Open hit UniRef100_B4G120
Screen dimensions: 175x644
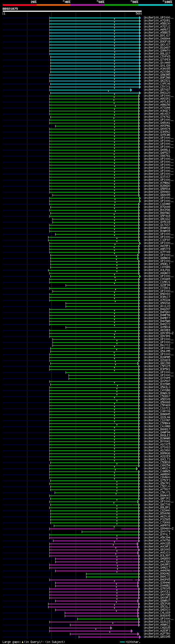pyautogui.click(x=157, y=93)
